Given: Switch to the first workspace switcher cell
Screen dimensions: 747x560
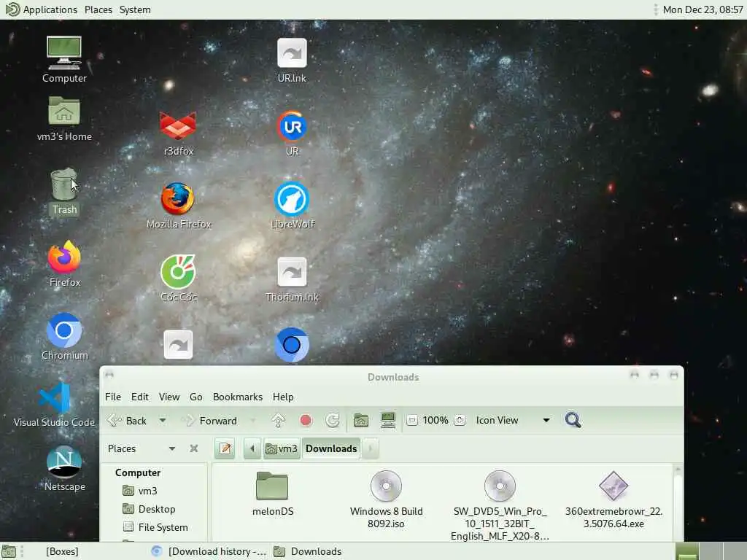Looking at the screenshot, I should [687, 551].
